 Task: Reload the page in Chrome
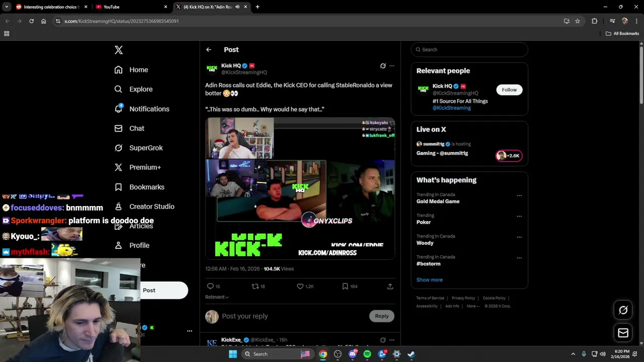(31, 21)
